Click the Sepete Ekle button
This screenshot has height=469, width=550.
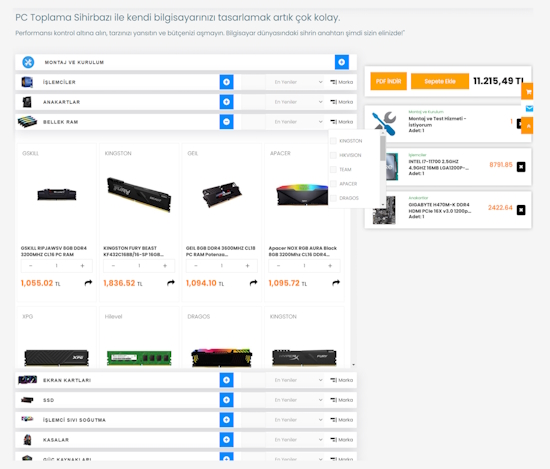click(440, 81)
